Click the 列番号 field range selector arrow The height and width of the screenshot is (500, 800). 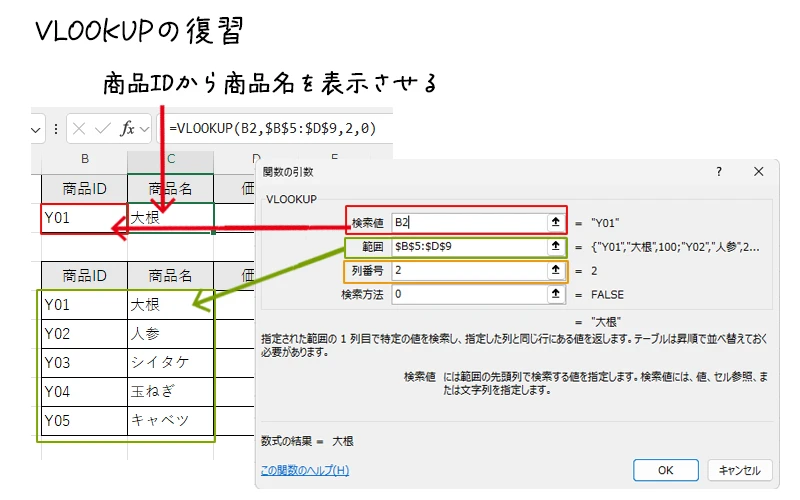556,270
